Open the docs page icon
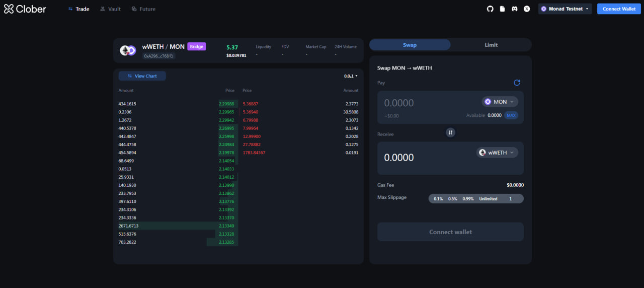Viewport: 644px width, 288px height. point(502,9)
